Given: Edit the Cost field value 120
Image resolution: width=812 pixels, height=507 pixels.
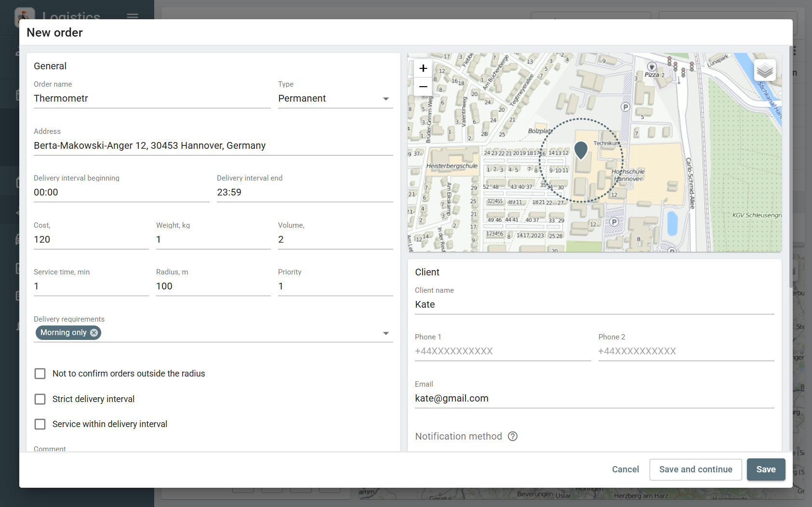Looking at the screenshot, I should tap(91, 239).
